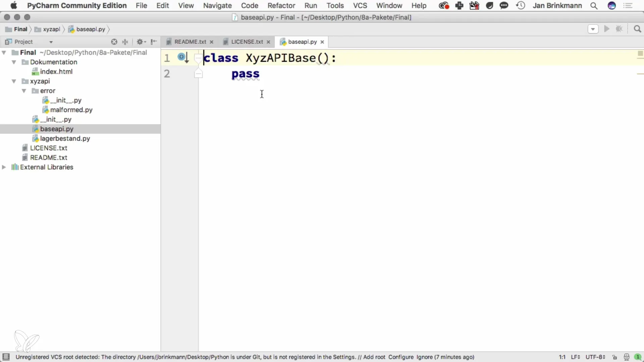Click the Search Everywhere magnifier icon
644x362 pixels.
pos(637,29)
